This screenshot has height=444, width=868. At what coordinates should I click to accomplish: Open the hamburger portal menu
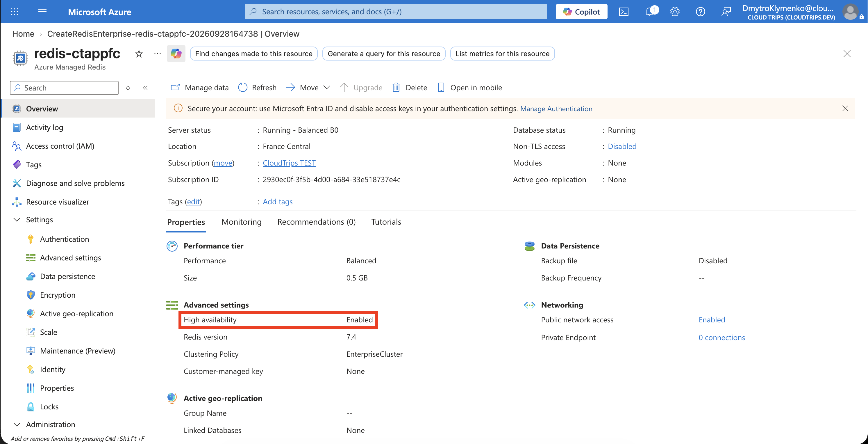pos(42,12)
